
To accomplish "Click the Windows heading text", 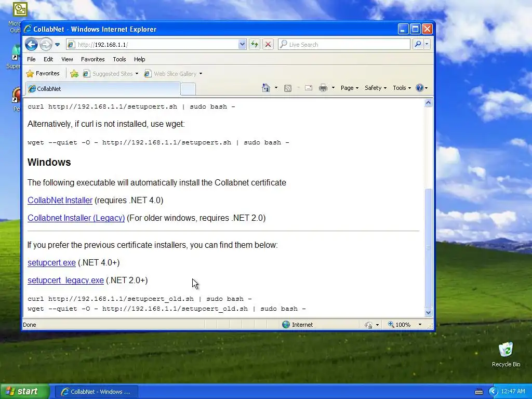I will point(49,162).
